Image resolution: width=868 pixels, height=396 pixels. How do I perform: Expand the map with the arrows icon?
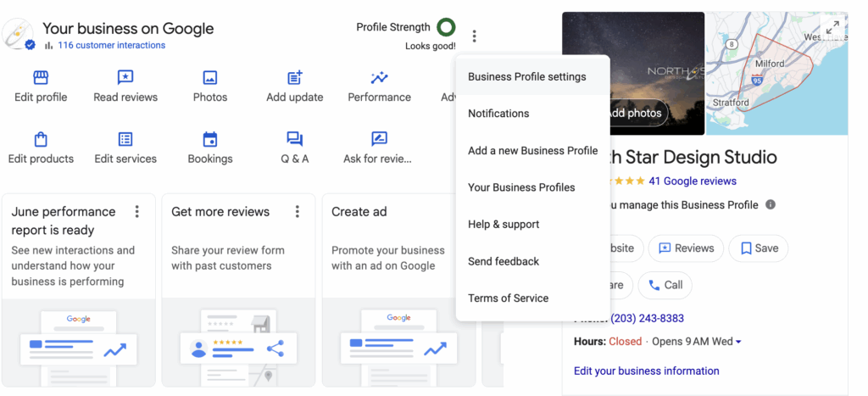[x=832, y=27]
